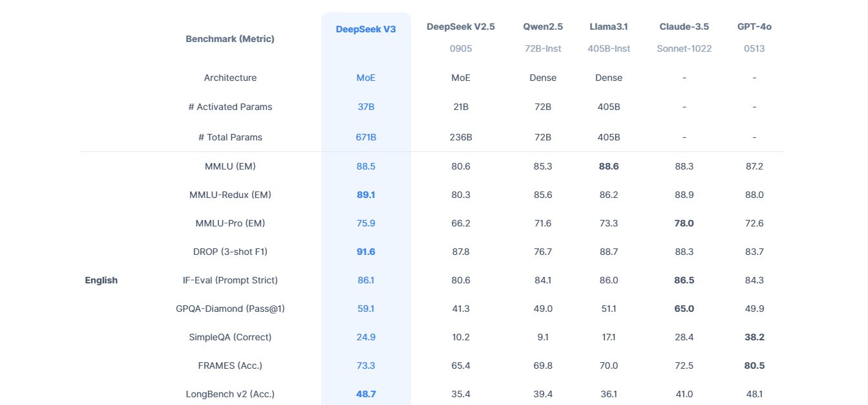Viewport: 868px width, 405px height.
Task: Select the FRAMES (Acc.) benchmark label
Action: [230, 366]
